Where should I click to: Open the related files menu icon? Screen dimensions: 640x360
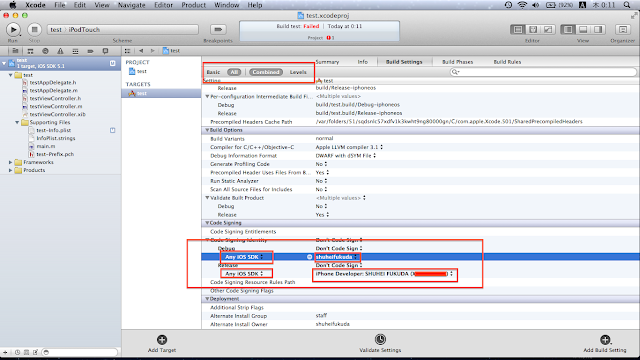(127, 51)
